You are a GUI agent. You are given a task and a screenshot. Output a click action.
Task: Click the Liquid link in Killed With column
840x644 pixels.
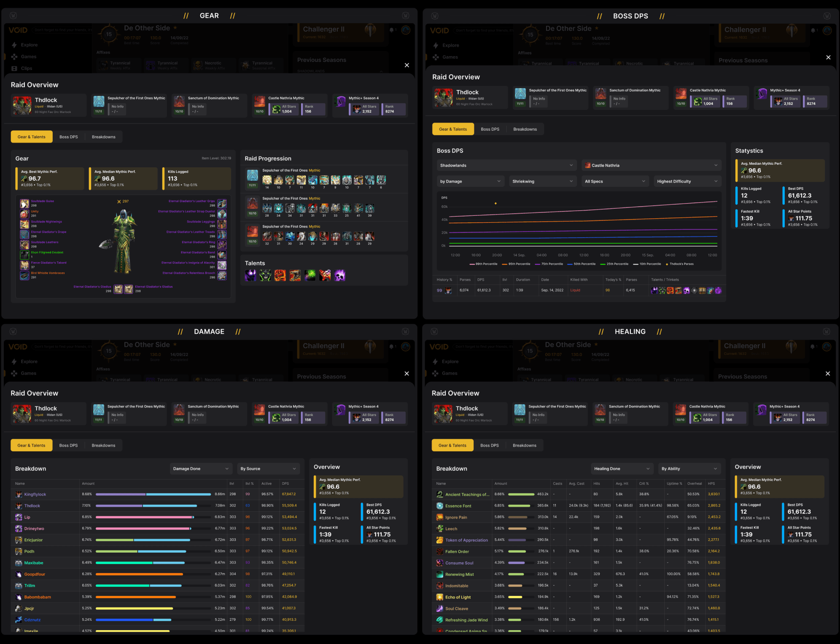pos(575,290)
